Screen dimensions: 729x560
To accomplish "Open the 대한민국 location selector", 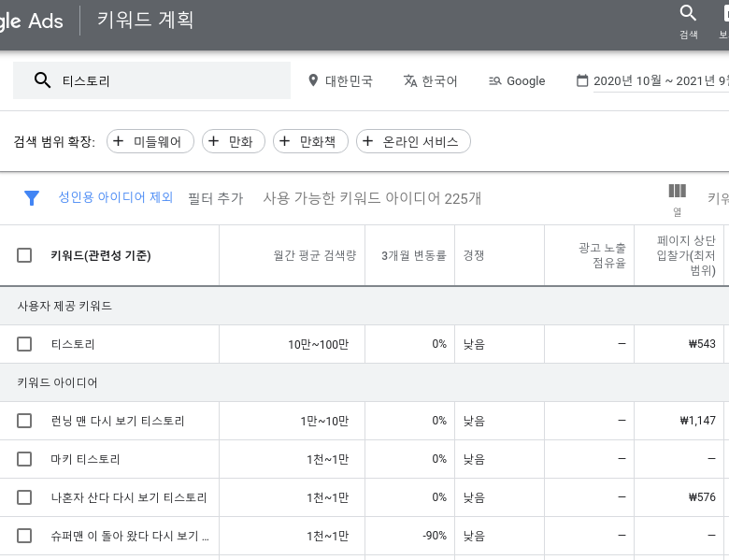I will point(340,81).
